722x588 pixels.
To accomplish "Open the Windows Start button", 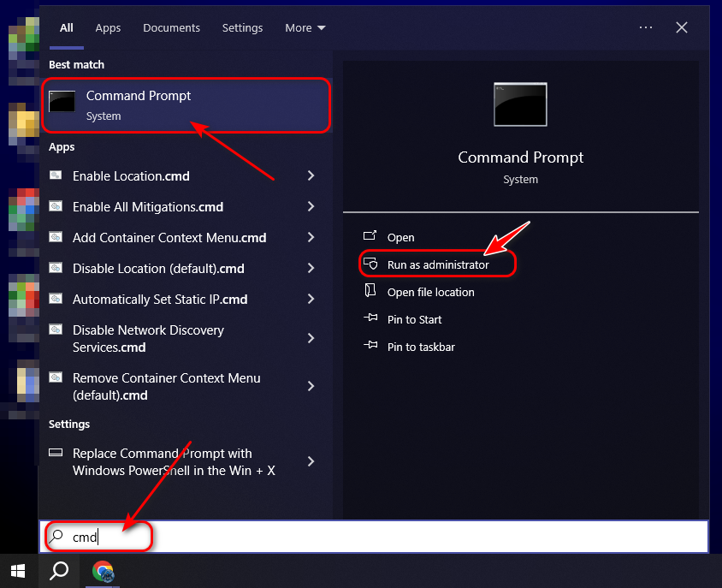I will (18, 572).
